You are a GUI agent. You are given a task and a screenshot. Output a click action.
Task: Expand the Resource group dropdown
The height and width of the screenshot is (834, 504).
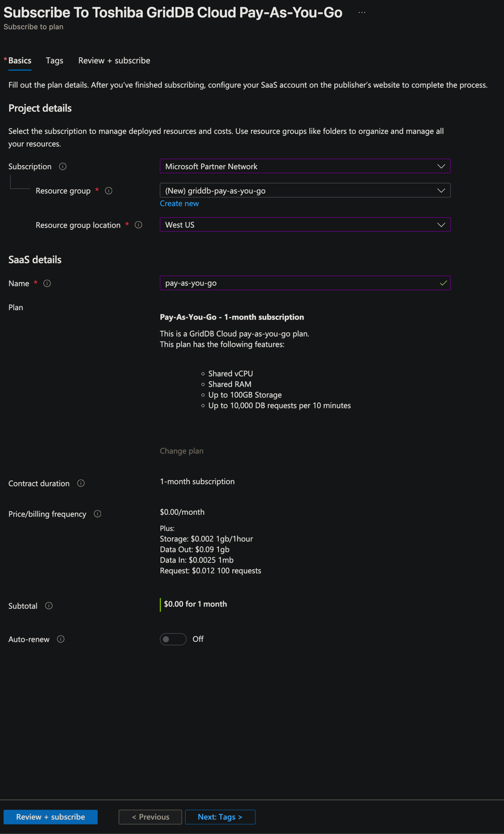click(305, 191)
